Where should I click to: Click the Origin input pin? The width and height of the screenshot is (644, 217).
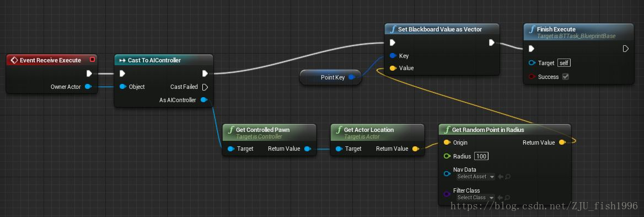coord(447,142)
